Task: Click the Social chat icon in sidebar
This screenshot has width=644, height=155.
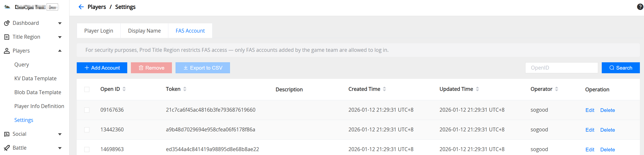Action: 7,134
